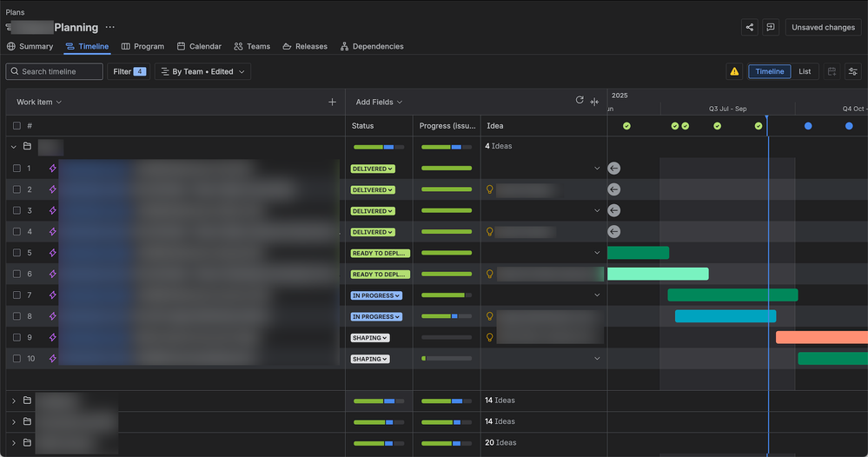Open the idea dropdown chevron in row 5
This screenshot has height=457, width=868.
point(597,253)
